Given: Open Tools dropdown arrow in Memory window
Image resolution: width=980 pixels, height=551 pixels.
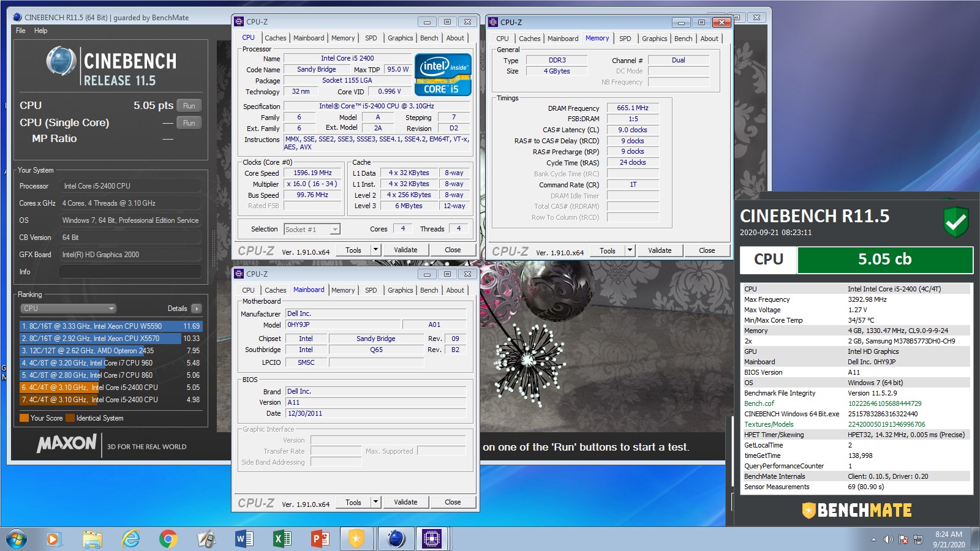Looking at the screenshot, I should (630, 250).
